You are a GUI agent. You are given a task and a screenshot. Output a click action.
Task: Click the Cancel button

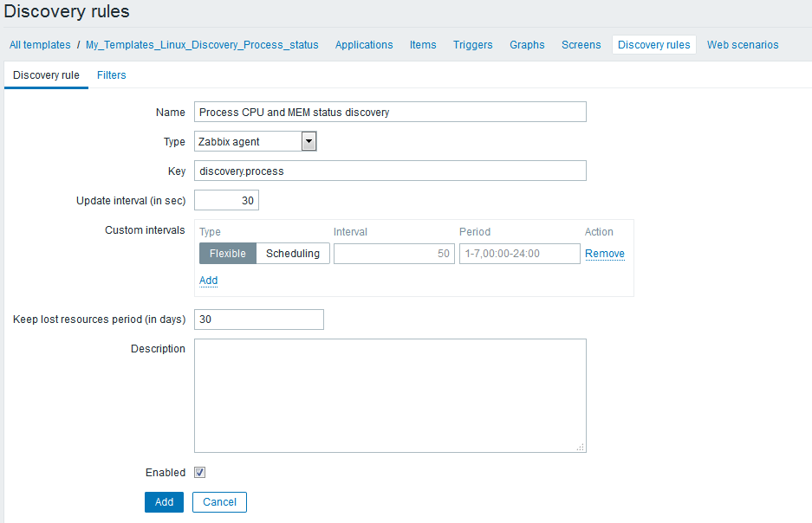pos(219,502)
